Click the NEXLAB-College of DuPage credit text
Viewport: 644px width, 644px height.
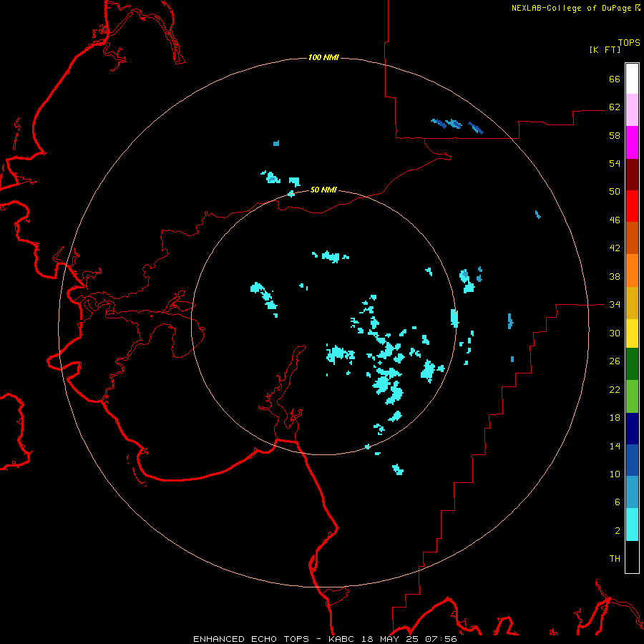(571, 8)
